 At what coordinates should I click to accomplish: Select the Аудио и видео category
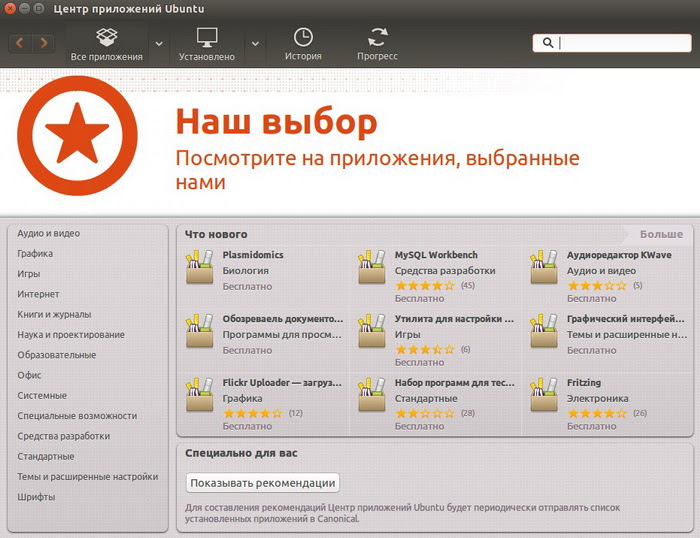click(x=49, y=233)
